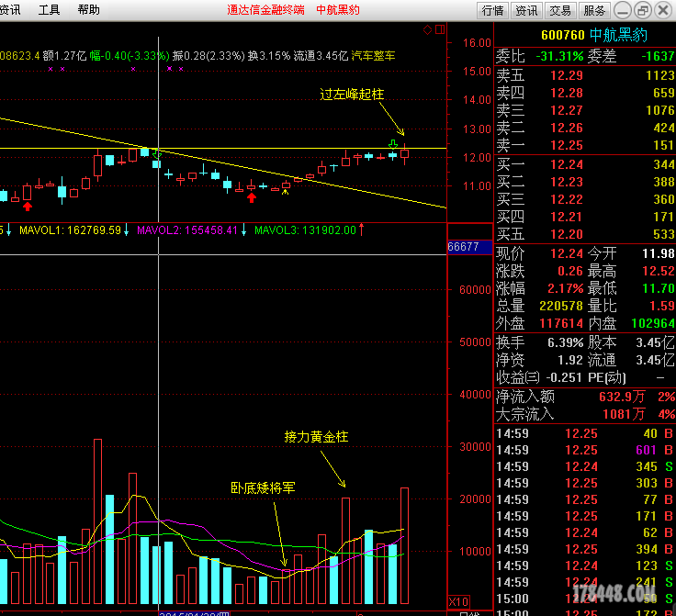Click the 14:59 trade row with volume 394
676x616 pixels.
click(x=584, y=549)
